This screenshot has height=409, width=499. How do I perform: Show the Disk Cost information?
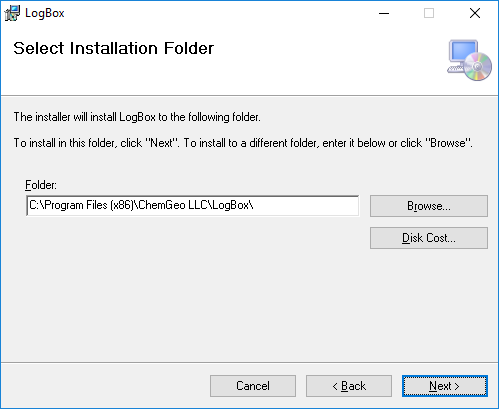[x=429, y=238]
